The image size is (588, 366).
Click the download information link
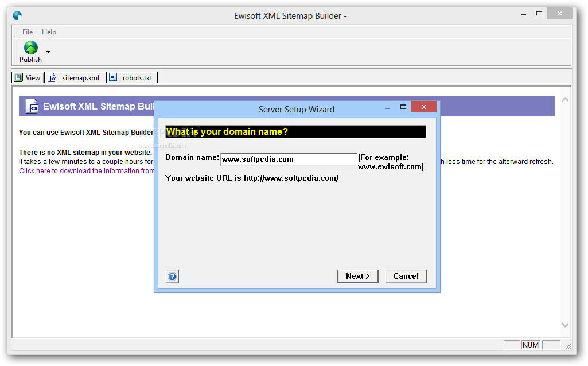pyautogui.click(x=86, y=170)
